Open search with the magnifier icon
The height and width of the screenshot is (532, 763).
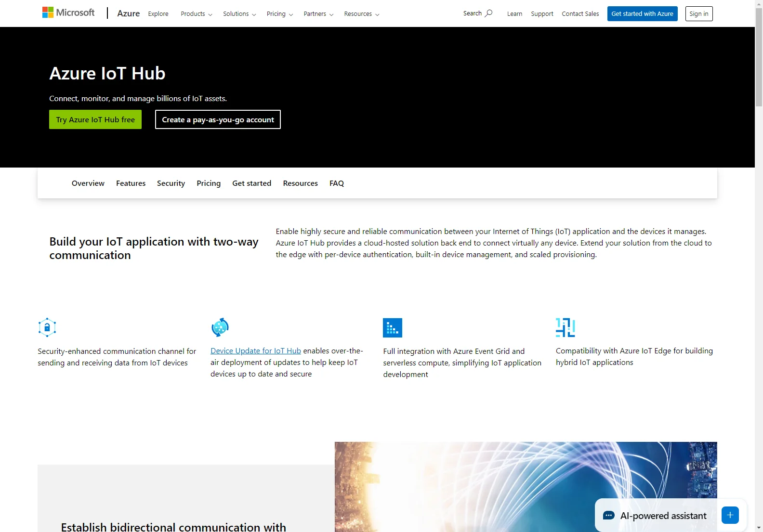(489, 13)
